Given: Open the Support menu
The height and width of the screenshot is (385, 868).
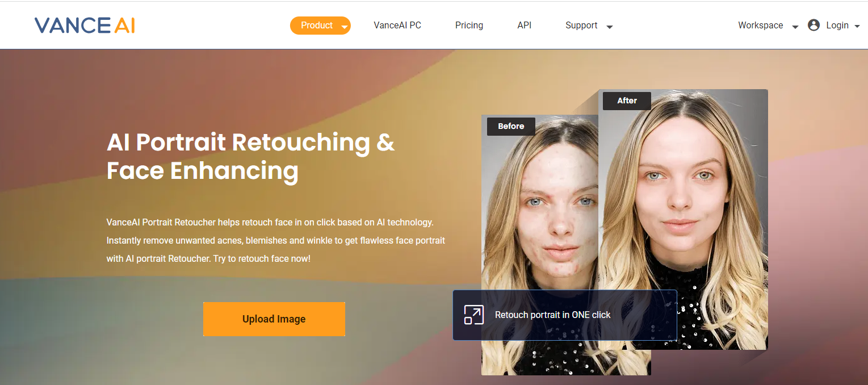Looking at the screenshot, I should click(581, 26).
